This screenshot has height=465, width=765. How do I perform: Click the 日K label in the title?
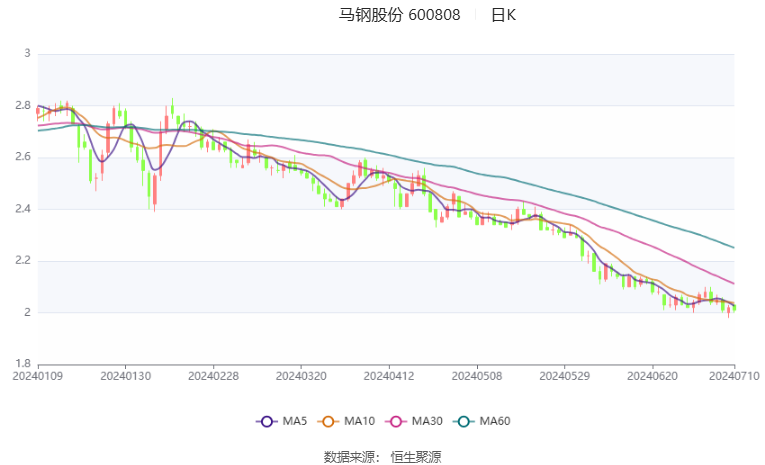(503, 15)
